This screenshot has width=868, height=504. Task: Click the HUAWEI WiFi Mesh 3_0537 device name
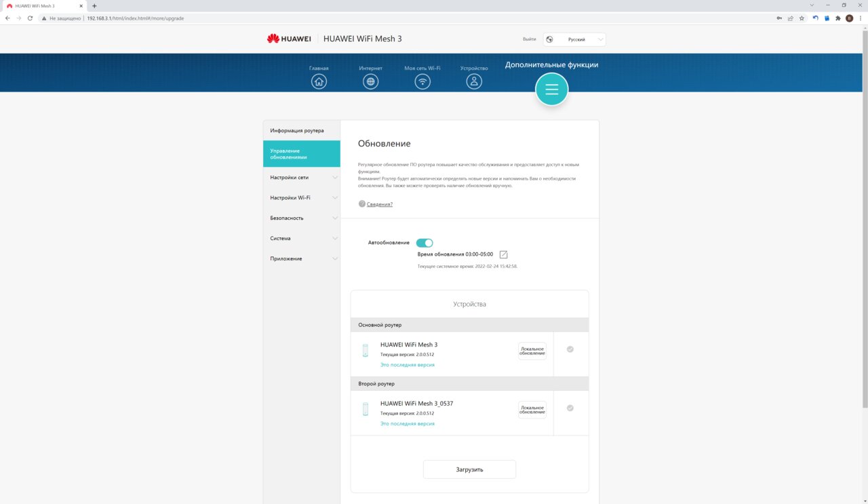416,404
